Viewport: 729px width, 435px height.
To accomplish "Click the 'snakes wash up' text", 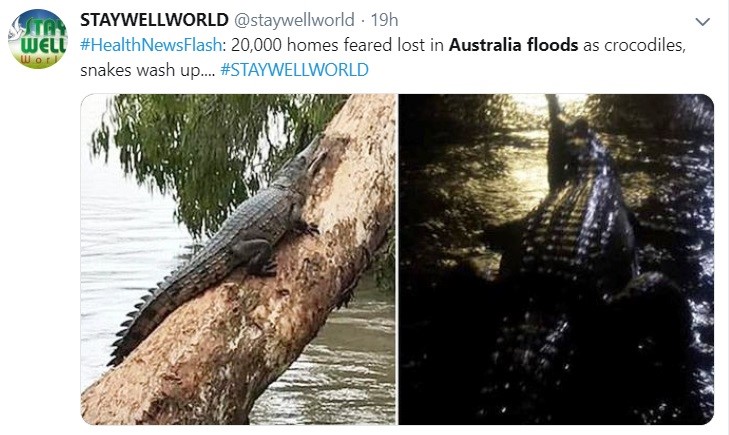I will click(x=141, y=70).
